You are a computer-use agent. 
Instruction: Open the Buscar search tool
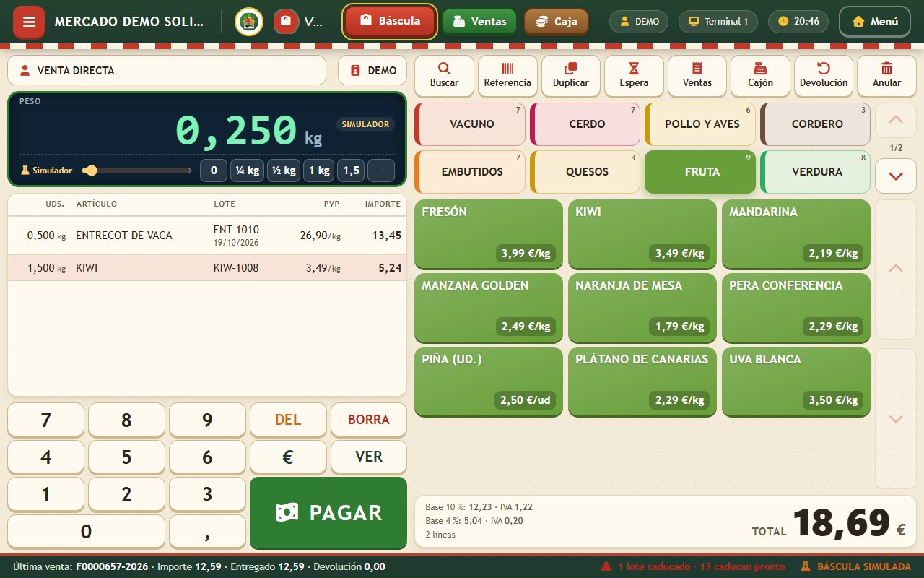(444, 75)
